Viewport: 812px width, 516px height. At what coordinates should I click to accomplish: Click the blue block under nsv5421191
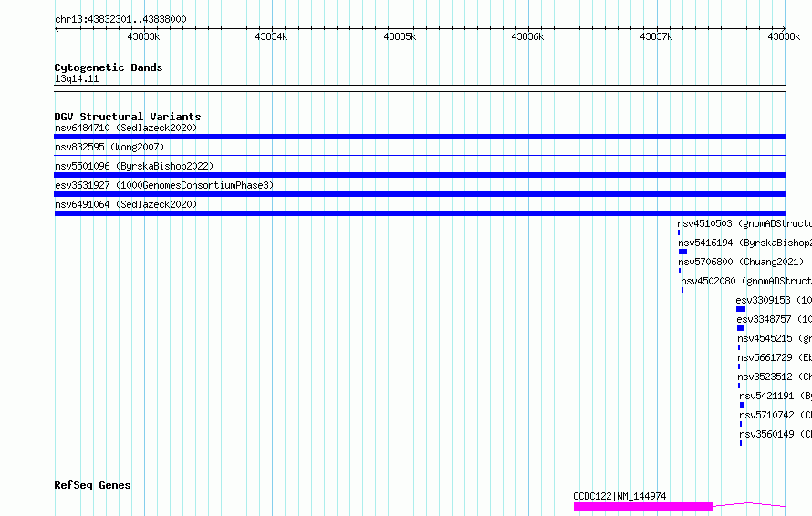point(742,405)
